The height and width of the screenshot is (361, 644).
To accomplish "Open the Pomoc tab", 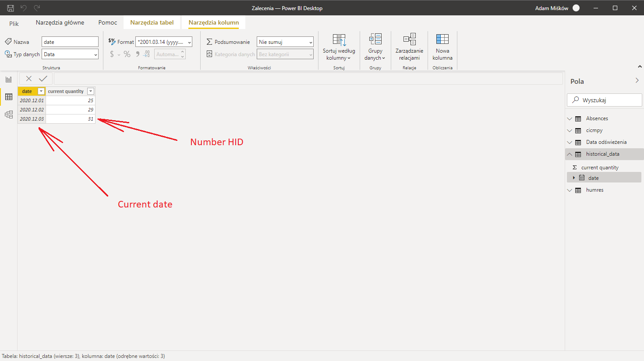I will coord(108,22).
